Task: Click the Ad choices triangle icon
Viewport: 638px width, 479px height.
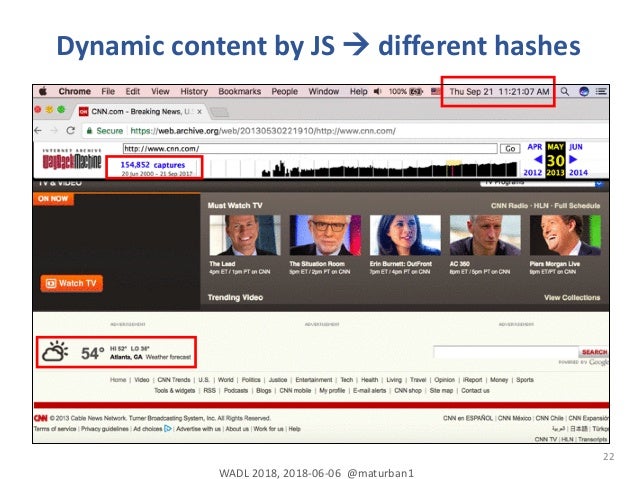Action: 168,429
